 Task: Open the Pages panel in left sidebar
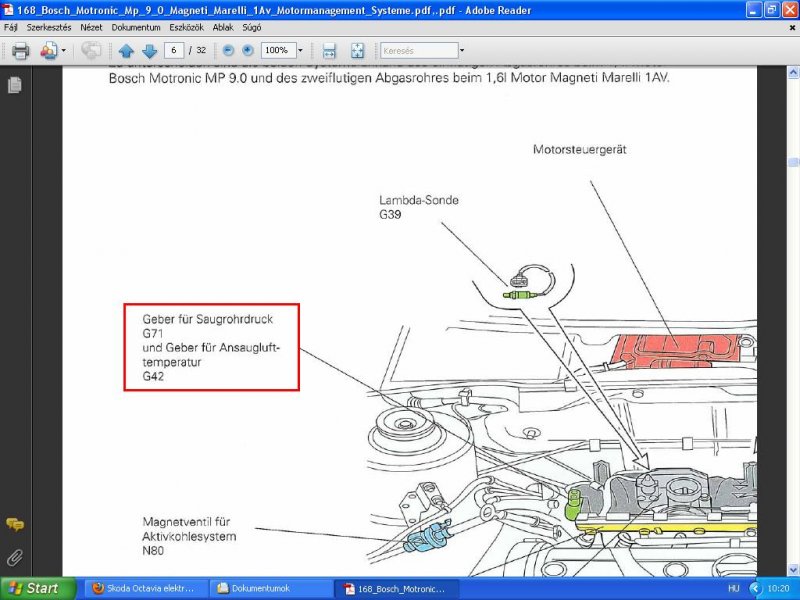15,85
